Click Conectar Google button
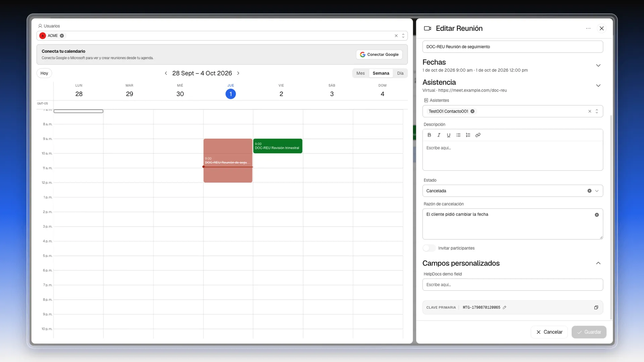Viewport: 644px width, 362px height. (379, 54)
